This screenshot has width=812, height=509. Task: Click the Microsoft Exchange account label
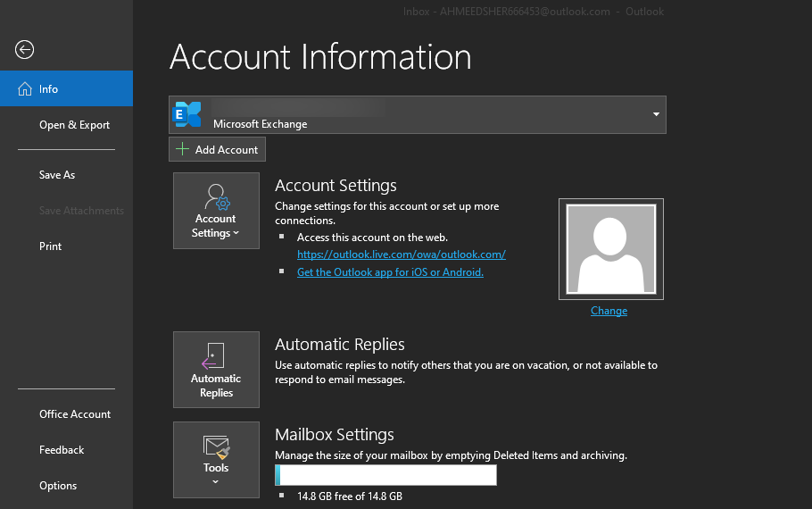click(x=260, y=124)
